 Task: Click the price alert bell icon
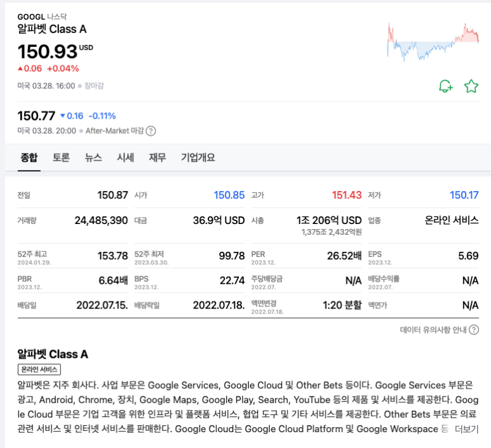click(x=446, y=86)
